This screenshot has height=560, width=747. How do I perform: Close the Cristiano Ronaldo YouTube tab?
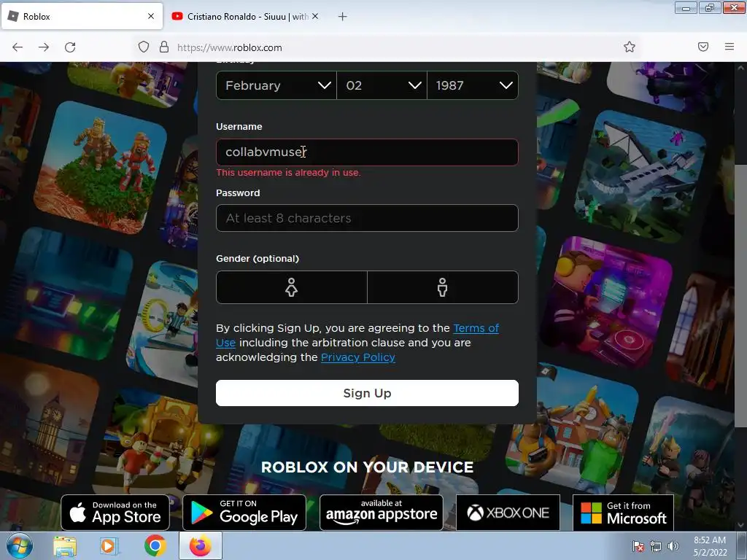315,16
